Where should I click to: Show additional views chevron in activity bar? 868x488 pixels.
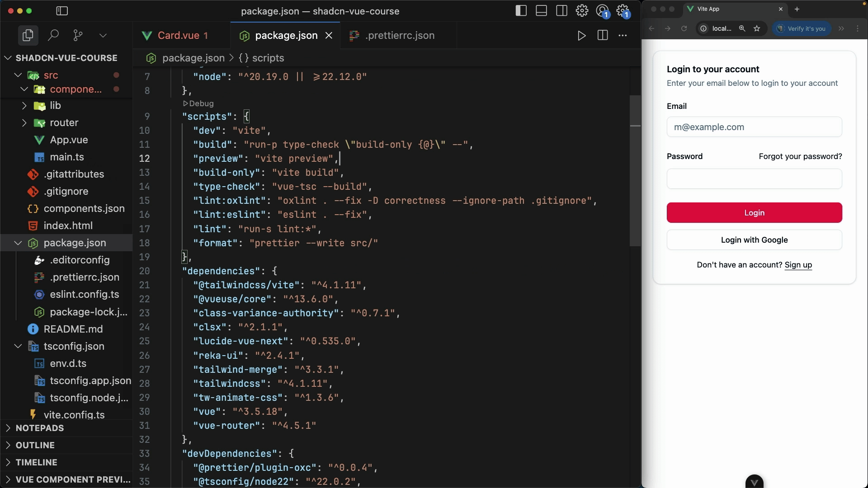pyautogui.click(x=103, y=35)
